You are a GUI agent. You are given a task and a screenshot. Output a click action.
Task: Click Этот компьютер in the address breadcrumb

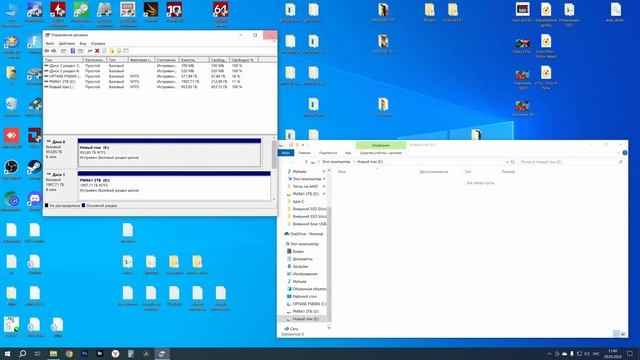click(x=336, y=162)
